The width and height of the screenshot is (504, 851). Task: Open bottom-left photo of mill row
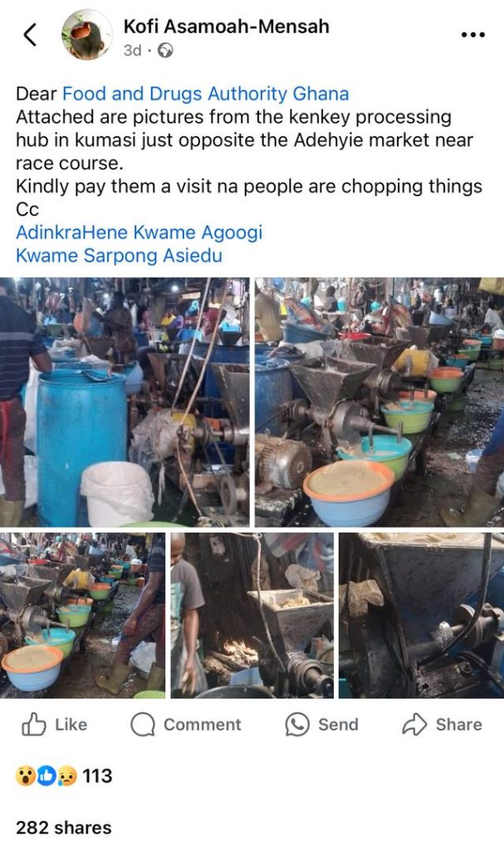click(x=82, y=616)
